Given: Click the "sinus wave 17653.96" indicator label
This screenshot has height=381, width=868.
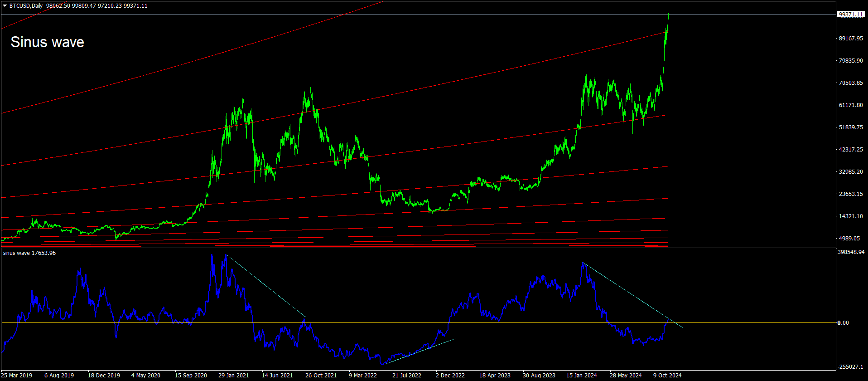Looking at the screenshot, I should point(29,253).
